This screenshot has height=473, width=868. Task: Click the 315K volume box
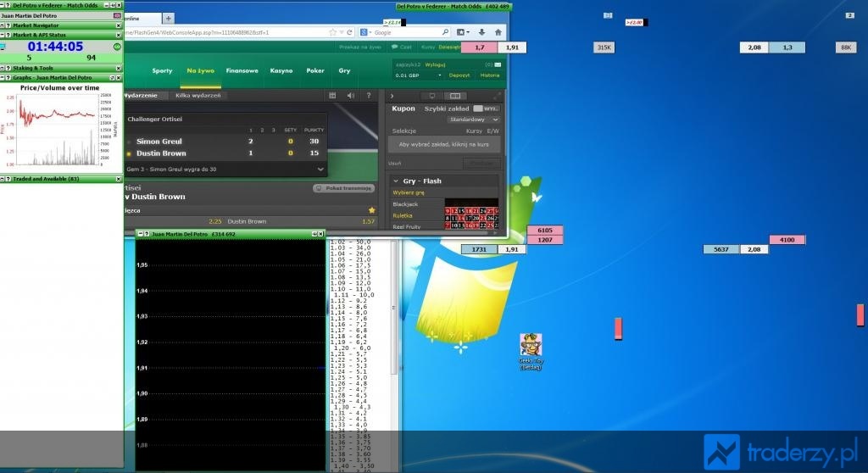604,47
